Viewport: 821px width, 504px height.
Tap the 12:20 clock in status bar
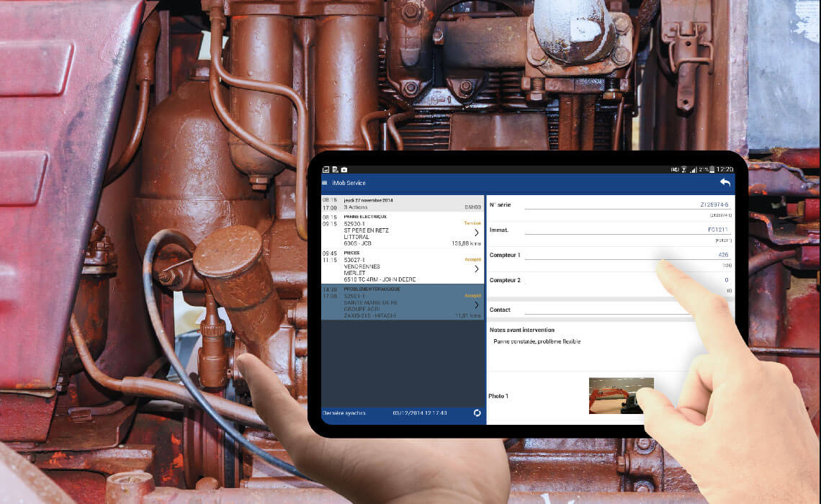(725, 170)
